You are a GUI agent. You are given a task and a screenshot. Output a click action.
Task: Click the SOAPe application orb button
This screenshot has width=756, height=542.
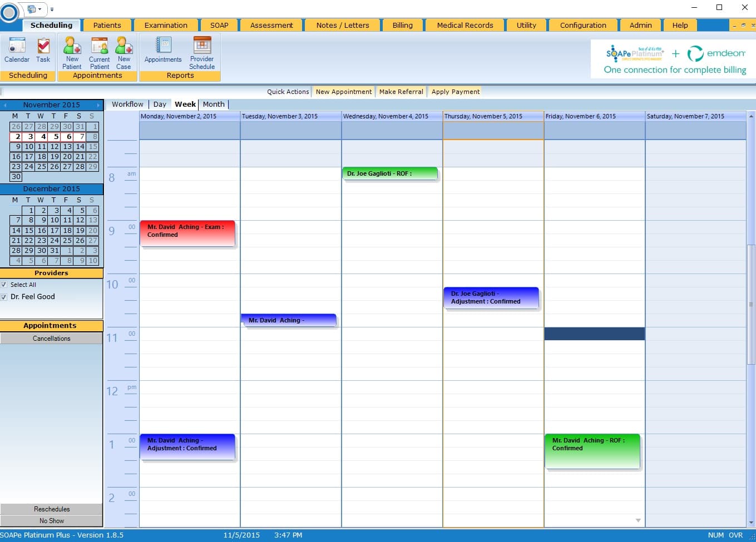pyautogui.click(x=9, y=12)
